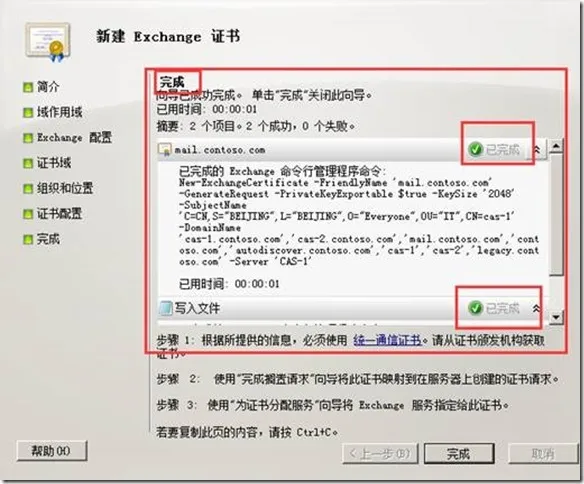
Task: Click the 帮助 button
Action: click(52, 451)
